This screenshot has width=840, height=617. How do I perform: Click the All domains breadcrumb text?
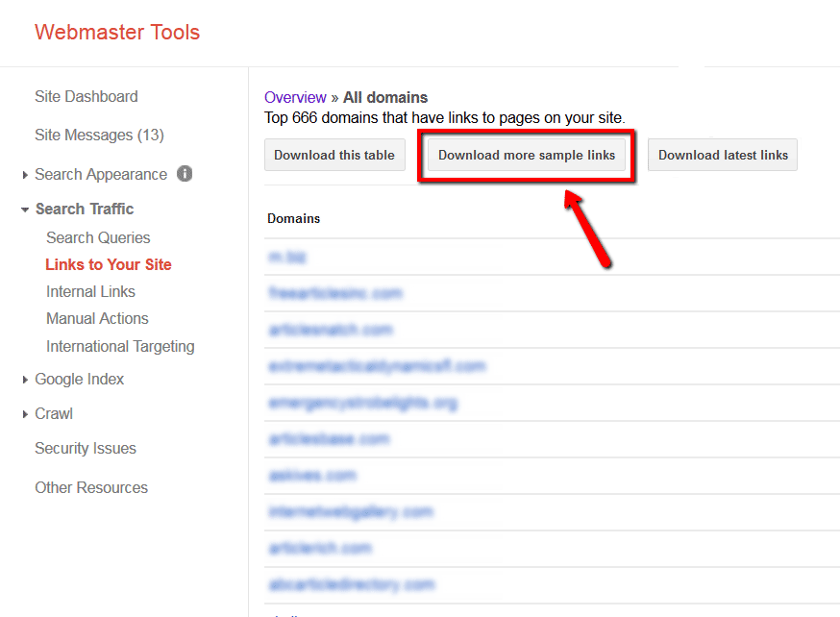point(385,97)
